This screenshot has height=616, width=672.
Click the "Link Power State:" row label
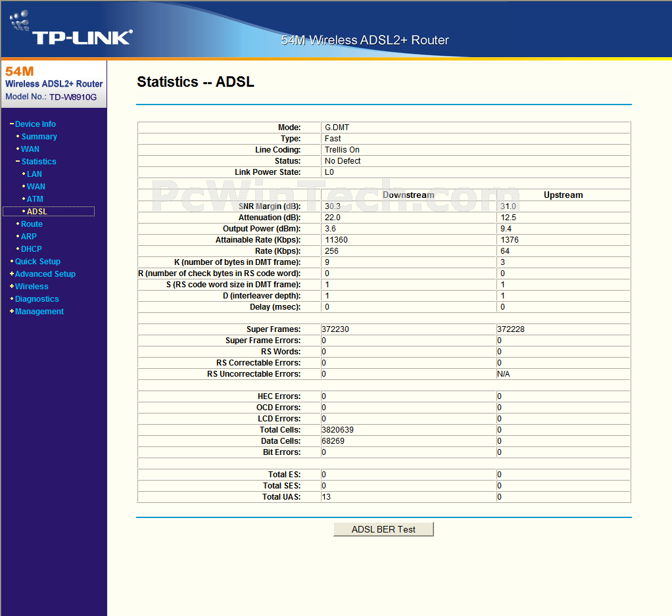pos(268,172)
